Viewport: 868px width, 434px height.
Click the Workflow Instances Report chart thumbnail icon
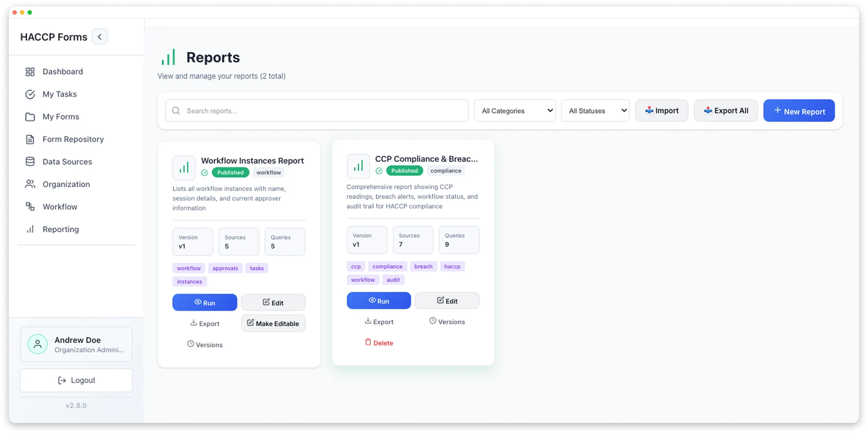click(x=184, y=168)
